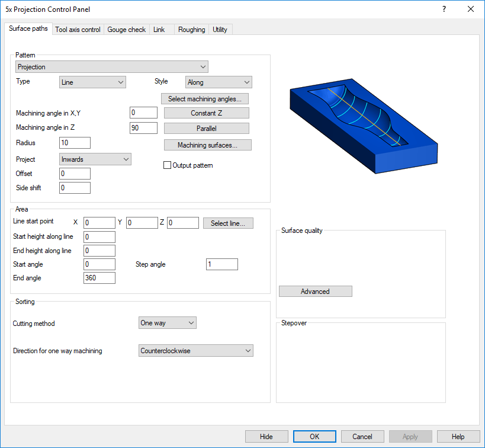Click the End angle input field

pyautogui.click(x=99, y=278)
